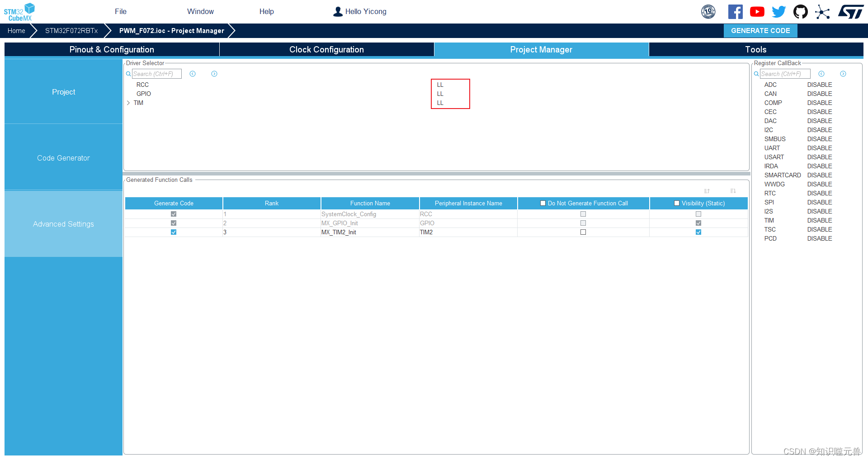Go to previous Register CallBack search result
This screenshot has width=868, height=460.
[x=821, y=74]
